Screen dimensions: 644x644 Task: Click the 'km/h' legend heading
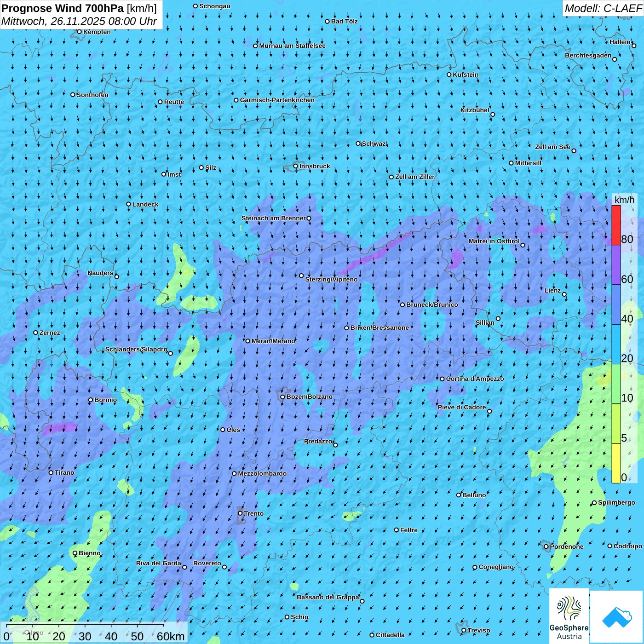(x=624, y=200)
